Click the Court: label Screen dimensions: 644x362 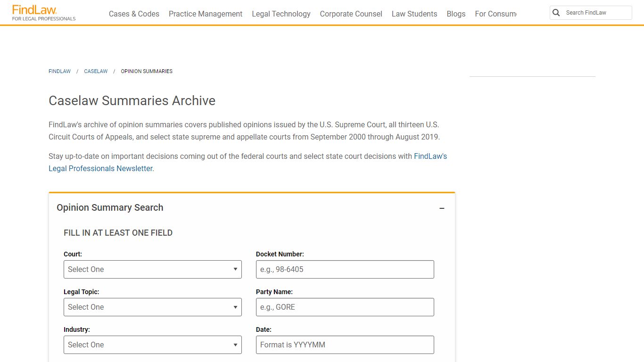click(x=73, y=254)
